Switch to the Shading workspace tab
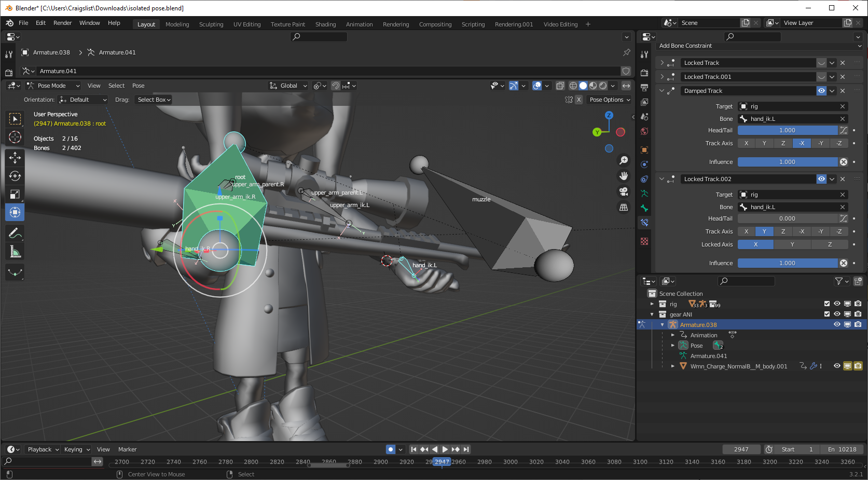 pos(325,24)
